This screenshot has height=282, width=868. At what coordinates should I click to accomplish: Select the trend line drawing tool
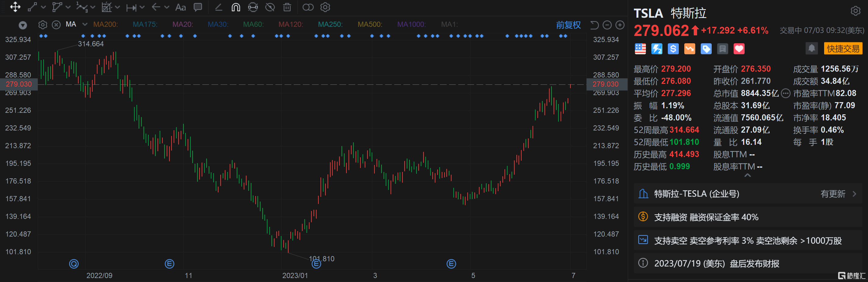[x=32, y=7]
